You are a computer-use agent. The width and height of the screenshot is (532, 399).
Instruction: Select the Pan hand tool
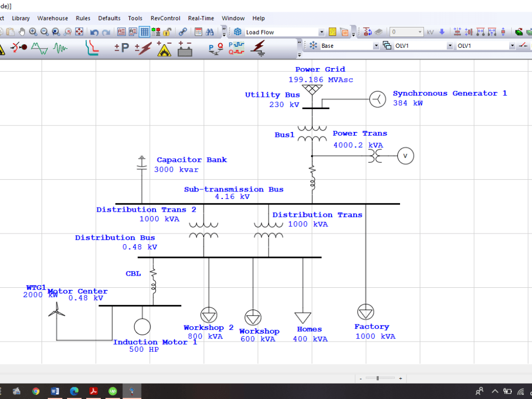pos(22,32)
